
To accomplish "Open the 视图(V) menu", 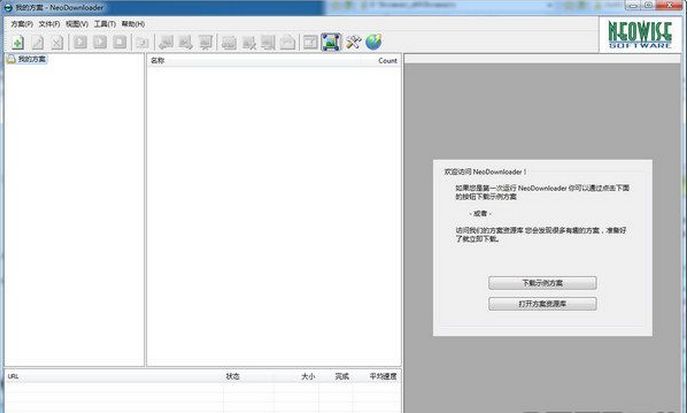I will pyautogui.click(x=77, y=24).
